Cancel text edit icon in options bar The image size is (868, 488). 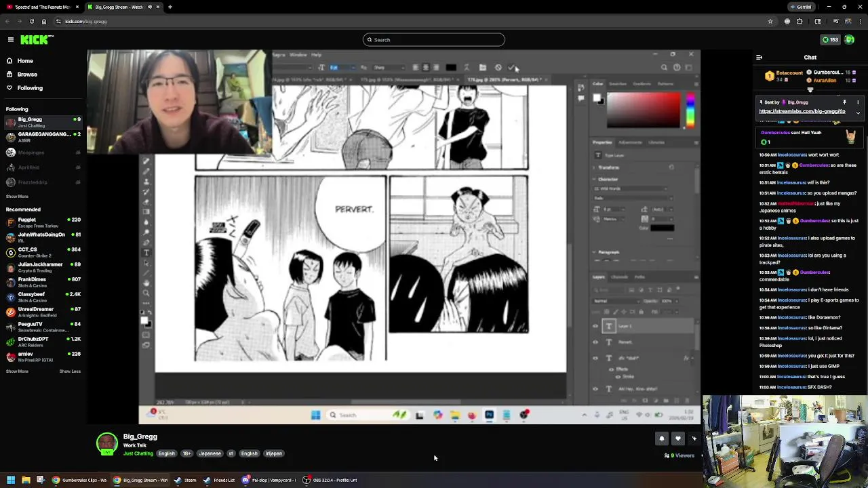click(x=498, y=68)
